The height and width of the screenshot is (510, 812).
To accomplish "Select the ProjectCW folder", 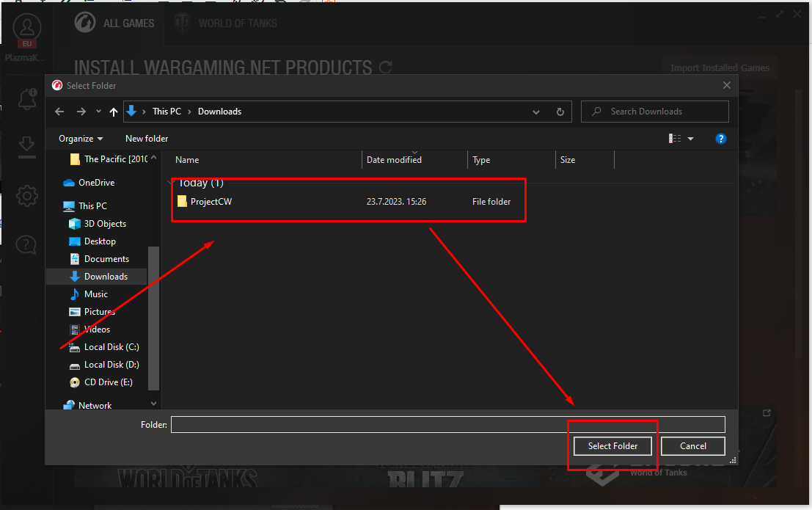I will click(x=211, y=202).
